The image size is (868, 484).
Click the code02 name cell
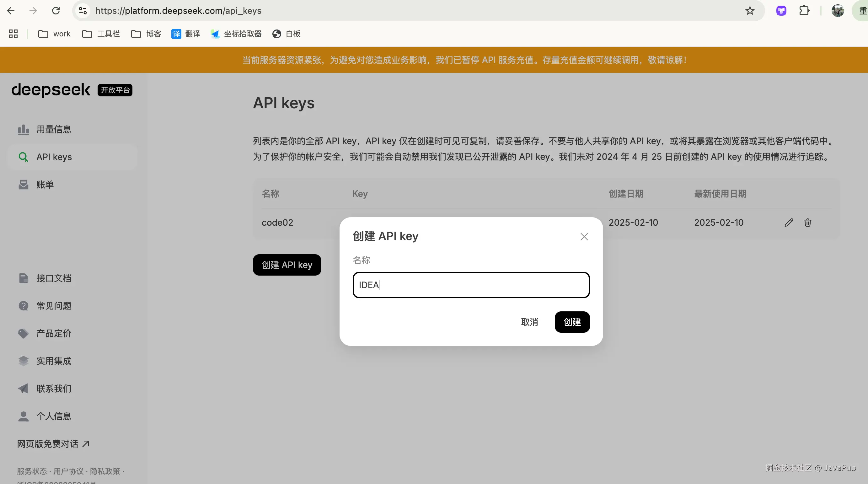[277, 223]
